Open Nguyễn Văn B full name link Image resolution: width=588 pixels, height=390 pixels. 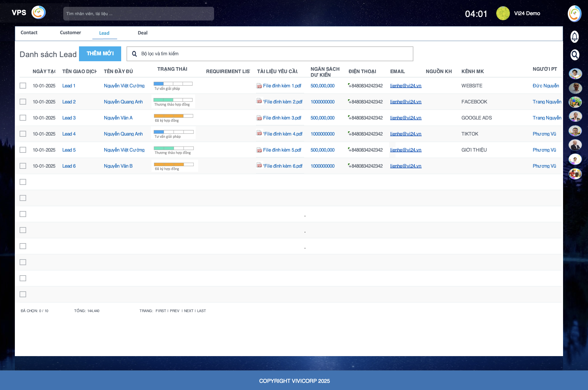click(x=118, y=166)
